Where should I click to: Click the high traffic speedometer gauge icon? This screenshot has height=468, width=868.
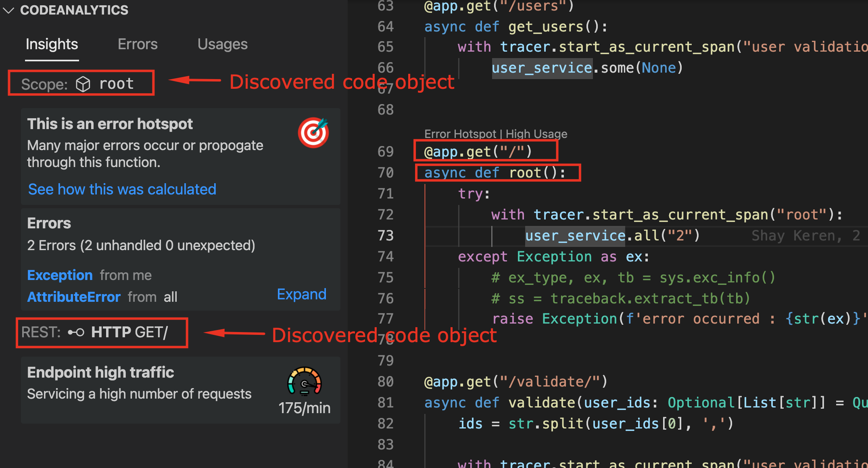pos(304,381)
